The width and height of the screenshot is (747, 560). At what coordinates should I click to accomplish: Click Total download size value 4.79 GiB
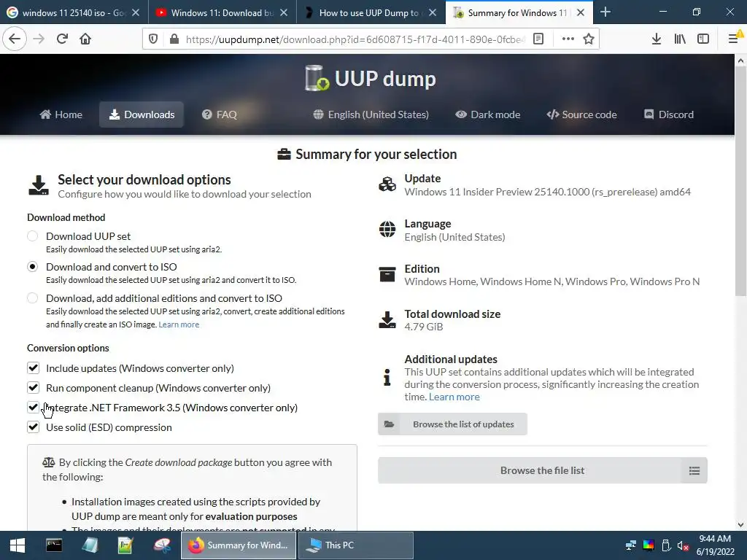pos(424,327)
